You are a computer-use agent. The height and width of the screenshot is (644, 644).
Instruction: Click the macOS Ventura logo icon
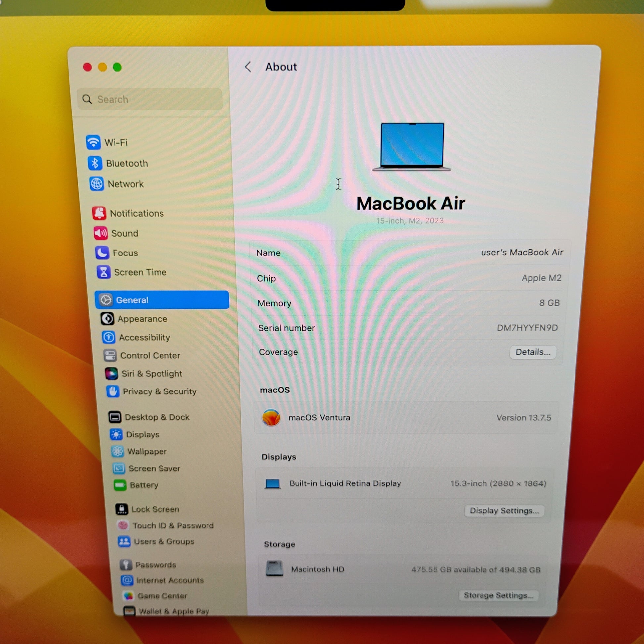271,417
